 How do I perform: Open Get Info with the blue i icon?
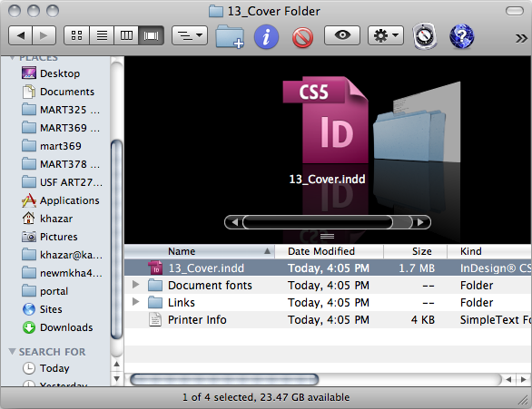266,36
